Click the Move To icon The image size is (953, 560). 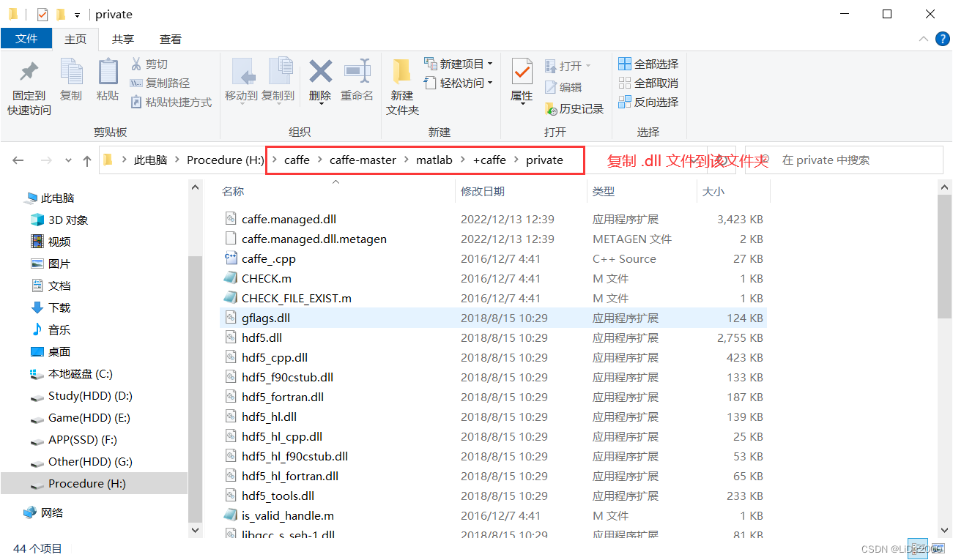coord(242,72)
